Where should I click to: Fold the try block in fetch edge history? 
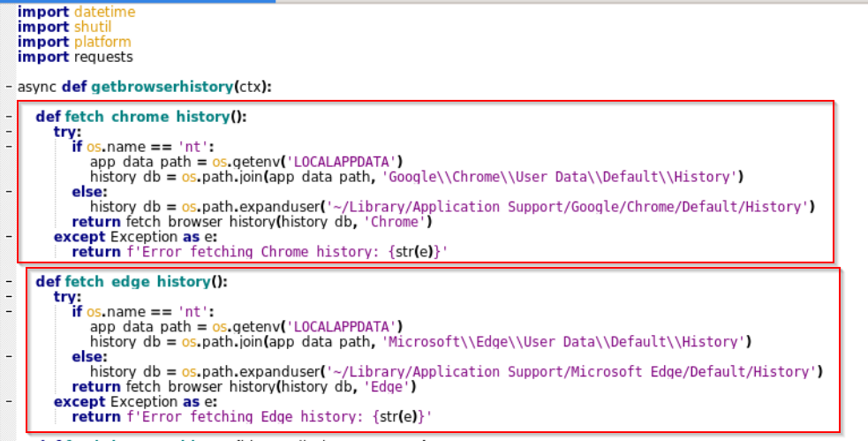click(8, 297)
